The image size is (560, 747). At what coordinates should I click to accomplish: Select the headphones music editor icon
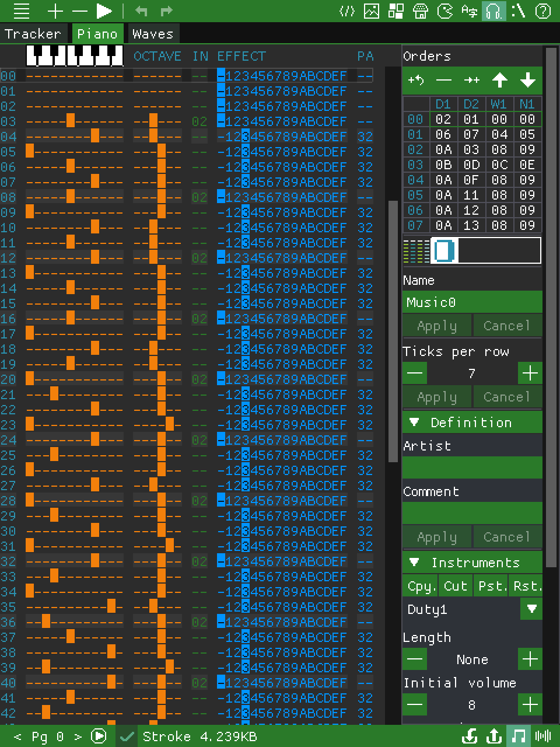[x=494, y=11]
